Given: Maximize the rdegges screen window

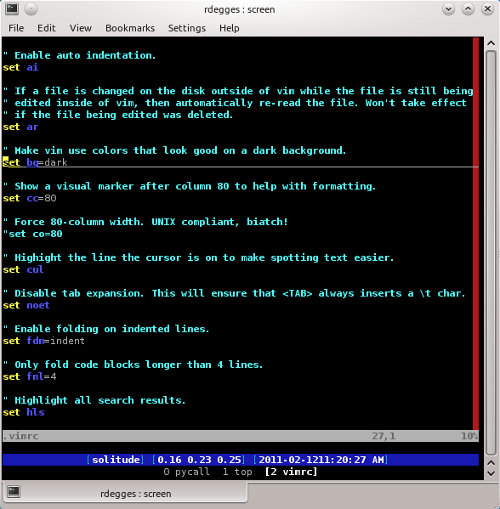Looking at the screenshot, I should coord(468,9).
